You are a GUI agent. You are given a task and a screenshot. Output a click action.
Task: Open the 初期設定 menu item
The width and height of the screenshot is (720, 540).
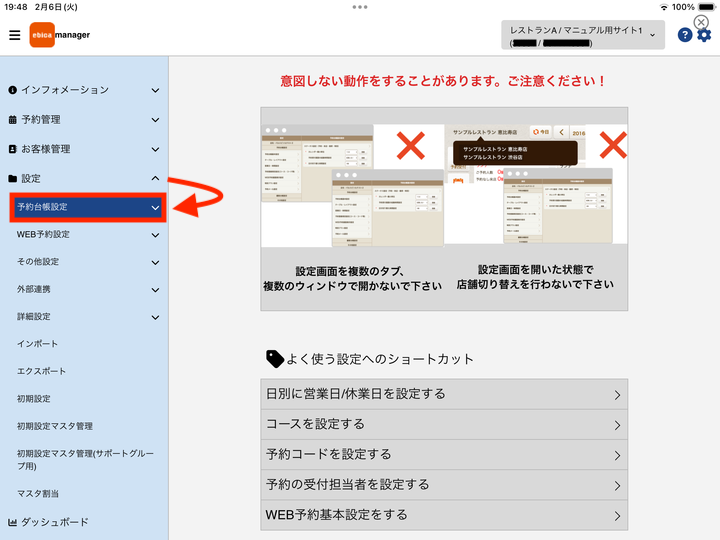click(x=34, y=399)
